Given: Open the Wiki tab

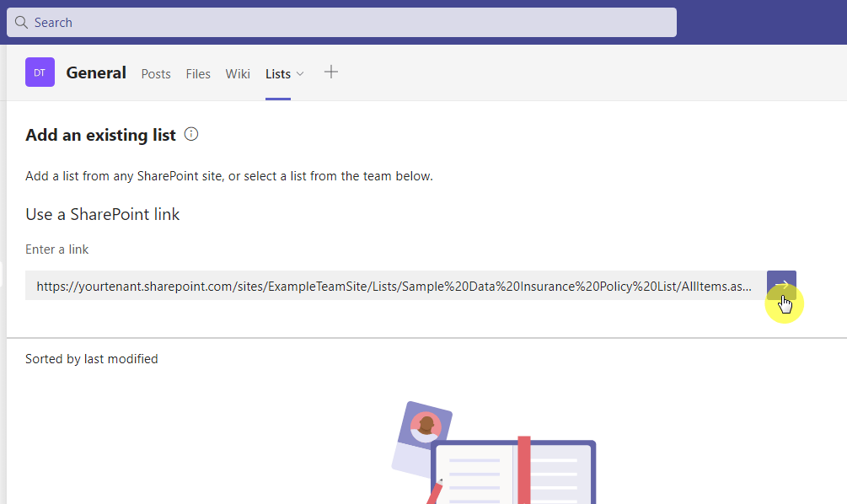Looking at the screenshot, I should pos(238,74).
